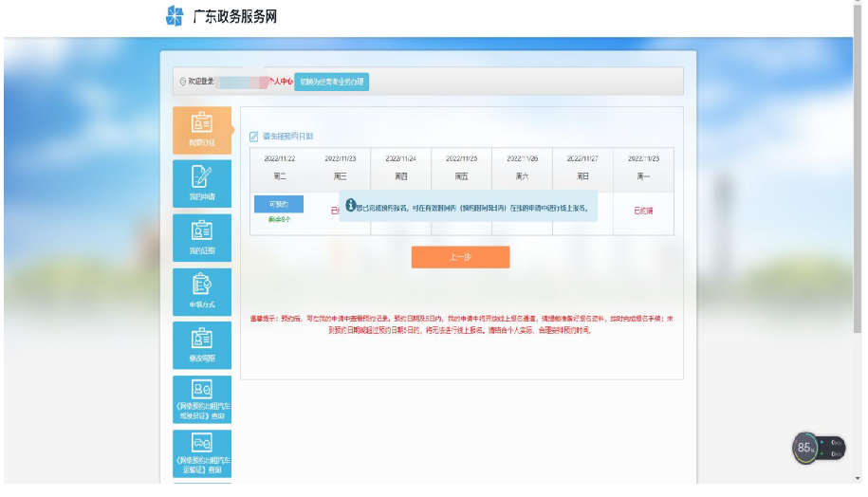
Task: Click the 广东政务服务网 logo icon
Action: point(174,16)
